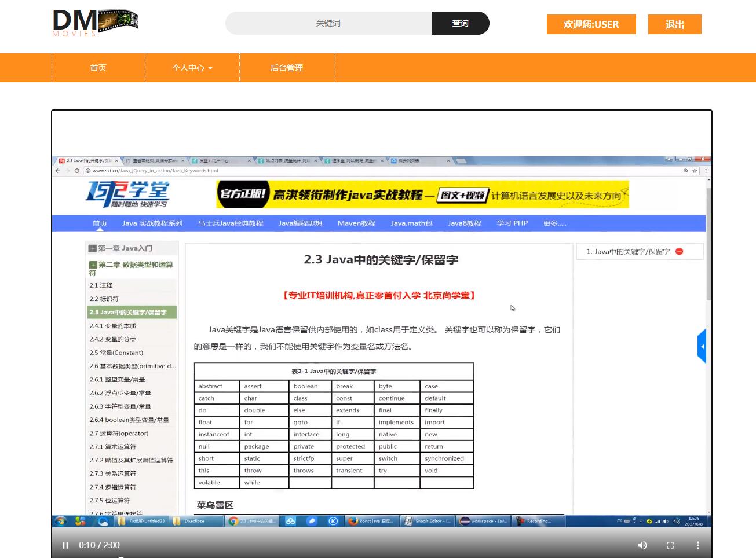Viewport: 756px width, 558px height.
Task: Click the 关键词 search input field
Action: tap(327, 23)
